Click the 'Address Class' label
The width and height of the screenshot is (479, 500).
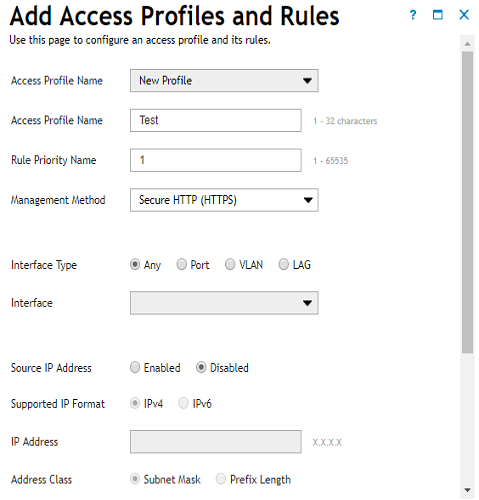point(41,480)
